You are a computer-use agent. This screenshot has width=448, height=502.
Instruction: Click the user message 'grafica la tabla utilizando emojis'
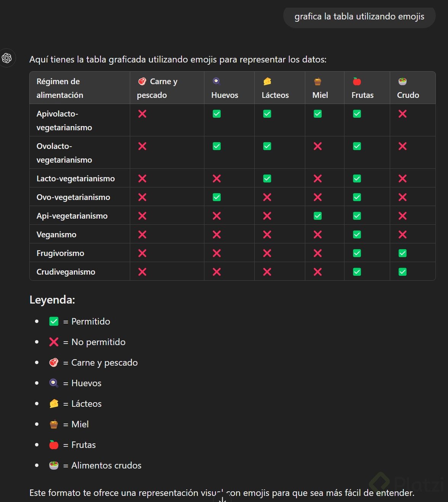(x=359, y=17)
